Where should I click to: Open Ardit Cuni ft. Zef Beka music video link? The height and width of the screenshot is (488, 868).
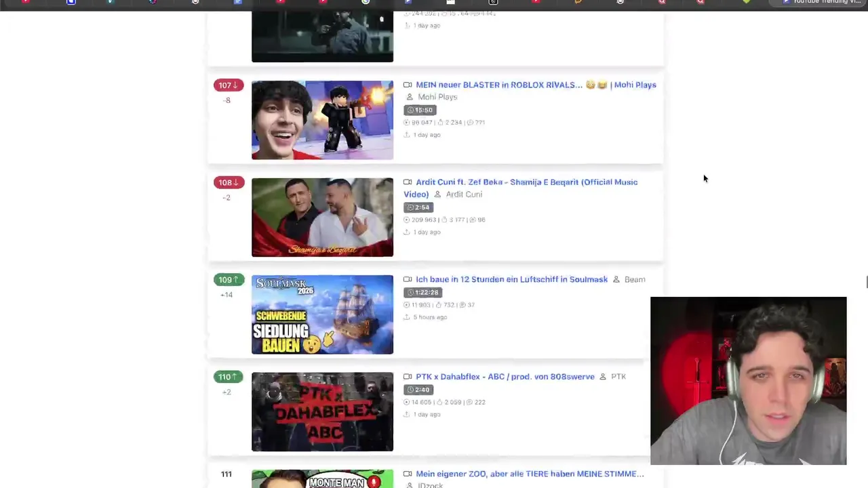click(520, 188)
